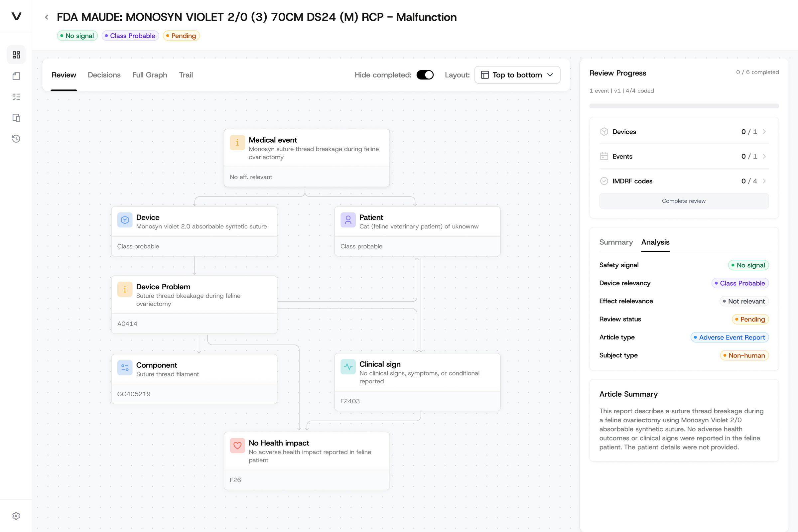Click the Non-human subject type badge
The image size is (798, 532).
click(x=744, y=355)
